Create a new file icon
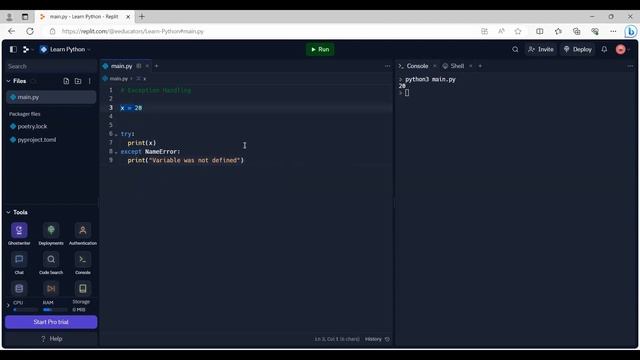The image size is (640, 360). click(x=66, y=81)
